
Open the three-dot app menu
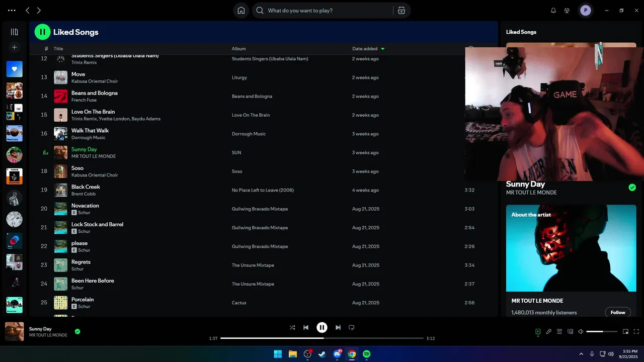point(12,10)
